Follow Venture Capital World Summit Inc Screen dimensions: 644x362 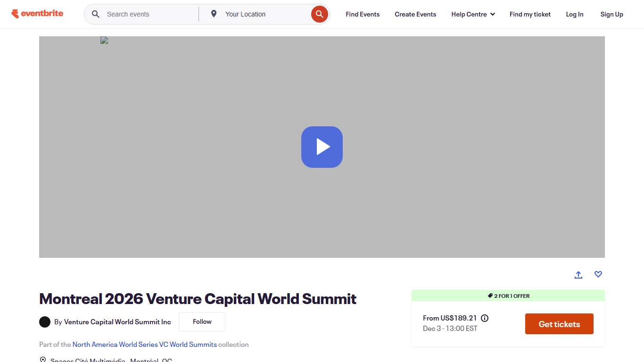coord(202,321)
